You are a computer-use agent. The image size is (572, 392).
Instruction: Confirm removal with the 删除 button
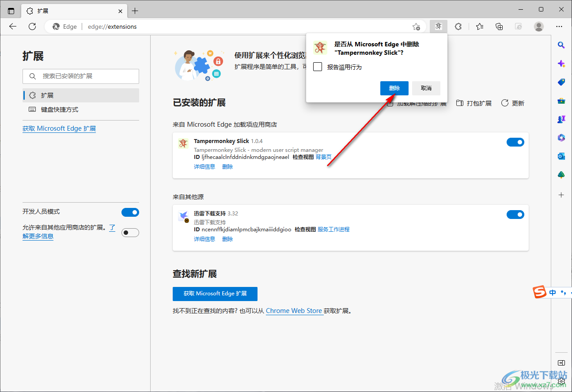point(394,88)
